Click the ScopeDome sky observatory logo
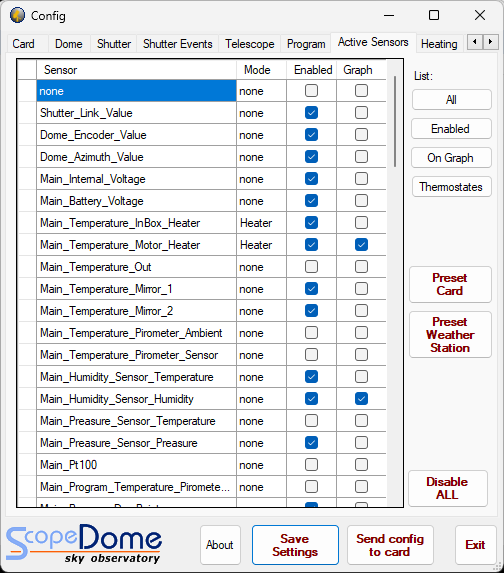The height and width of the screenshot is (573, 504). point(84,544)
